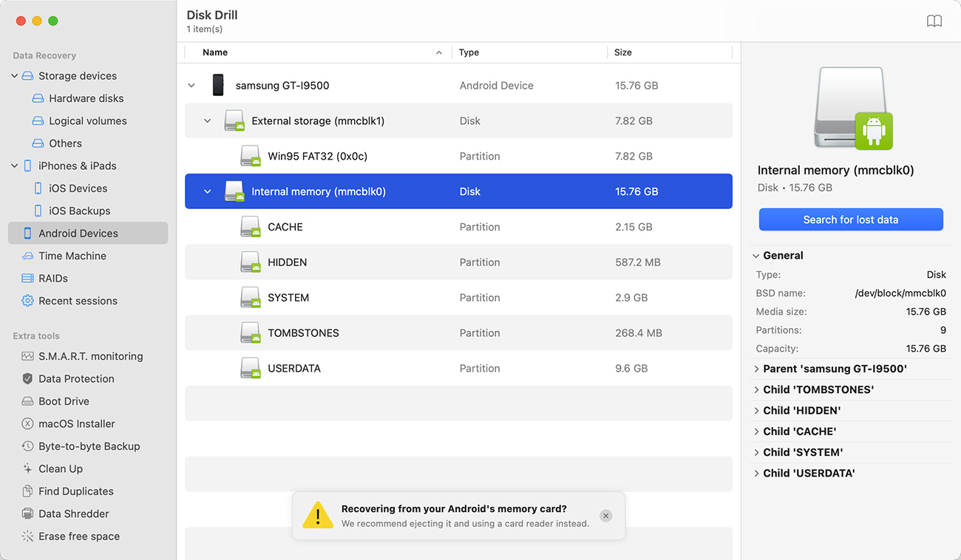Viewport: 961px width, 560px height.
Task: Open the Clean Up tool
Action: click(61, 468)
